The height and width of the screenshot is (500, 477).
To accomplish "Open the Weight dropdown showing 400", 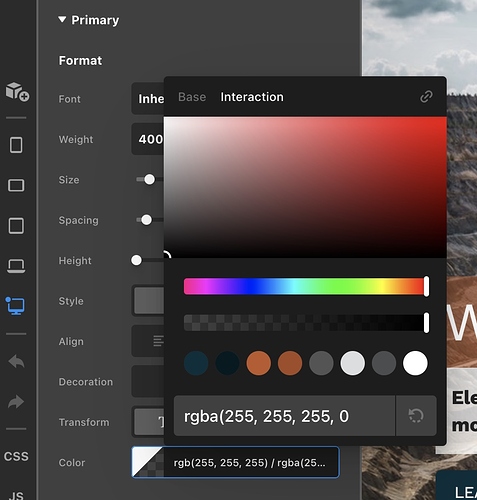I will 148,139.
